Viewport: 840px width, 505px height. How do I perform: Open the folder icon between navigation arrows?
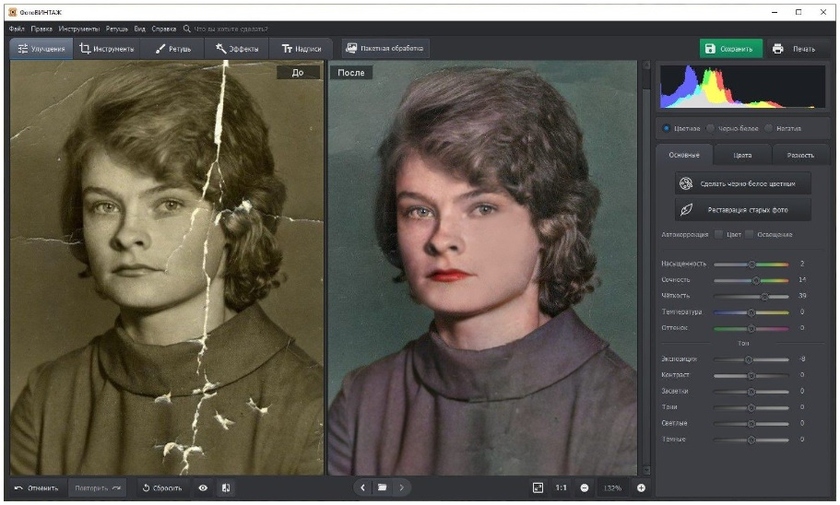click(381, 488)
